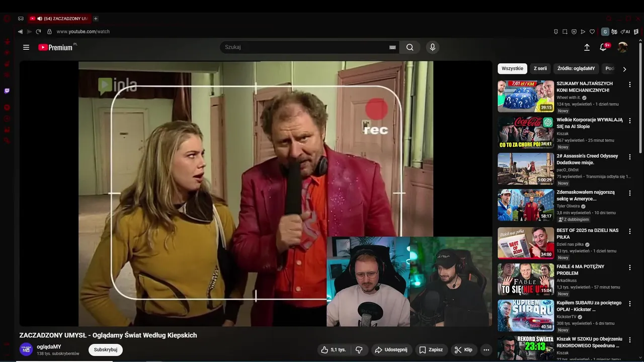This screenshot has height=362, width=644.
Task: Open Tyler Oliveira sekta video thumbnail
Action: tap(526, 205)
